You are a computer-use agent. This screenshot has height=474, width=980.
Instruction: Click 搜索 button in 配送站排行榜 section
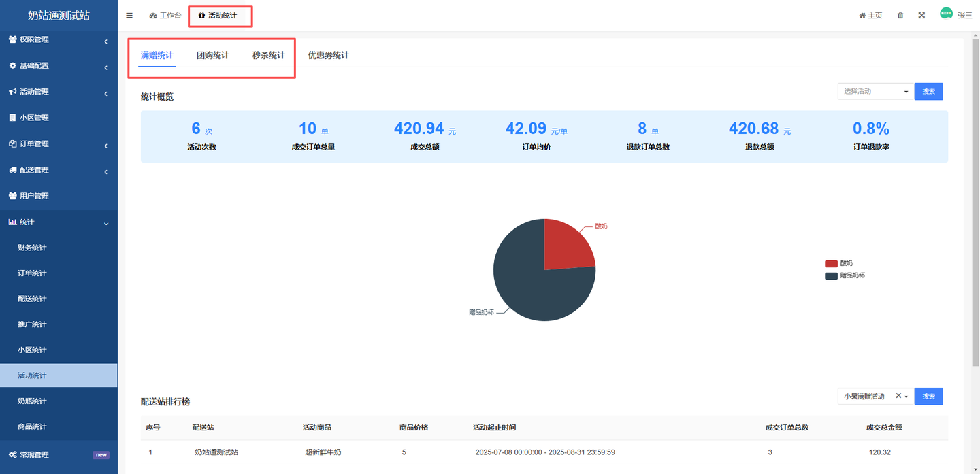(x=928, y=396)
